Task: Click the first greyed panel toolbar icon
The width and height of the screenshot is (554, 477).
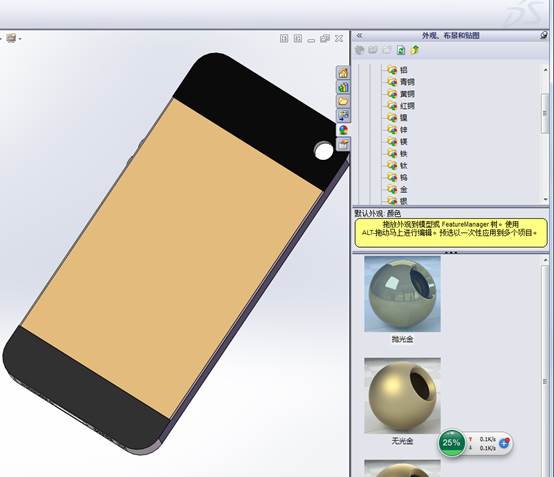Action: [360, 50]
